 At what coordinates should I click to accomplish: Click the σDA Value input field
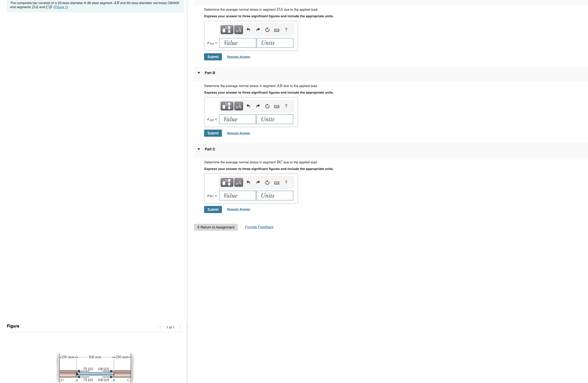238,43
